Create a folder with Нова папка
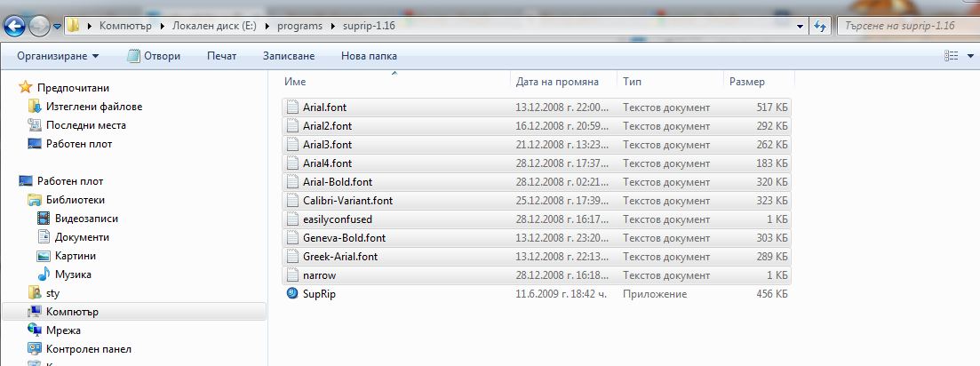This screenshot has height=366, width=980. coord(369,56)
